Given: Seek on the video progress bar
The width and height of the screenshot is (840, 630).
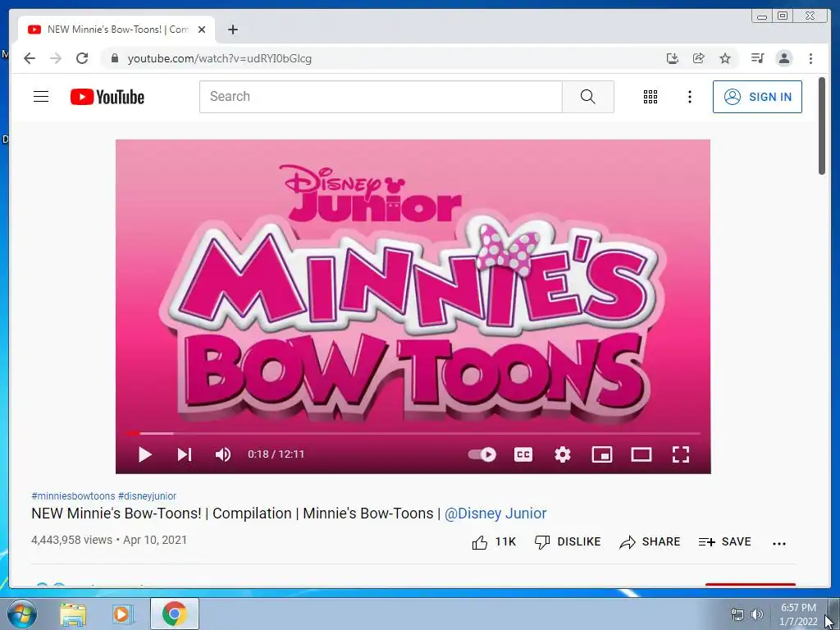Looking at the screenshot, I should [413, 433].
